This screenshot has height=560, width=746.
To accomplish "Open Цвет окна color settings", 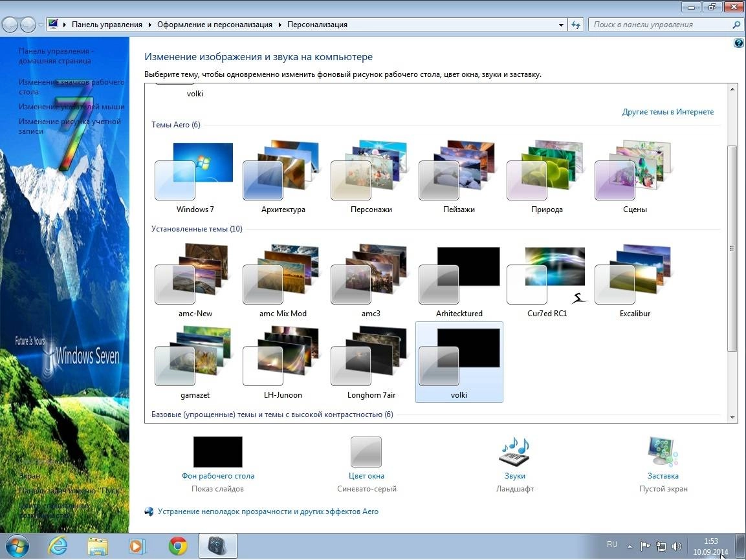I will pyautogui.click(x=366, y=451).
